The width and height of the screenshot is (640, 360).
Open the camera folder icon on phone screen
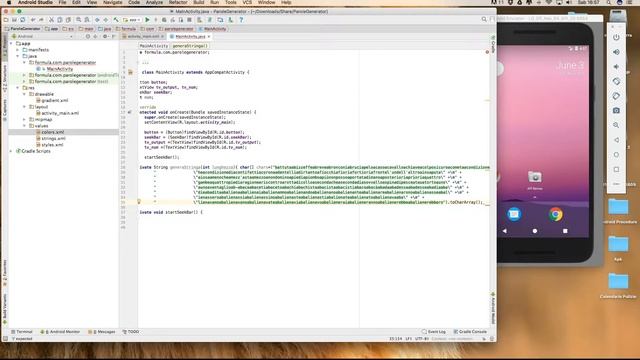tap(535, 177)
